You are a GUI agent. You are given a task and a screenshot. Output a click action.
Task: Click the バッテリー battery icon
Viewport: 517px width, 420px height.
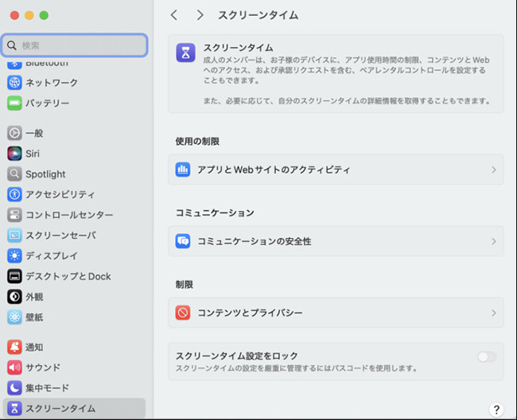point(14,103)
